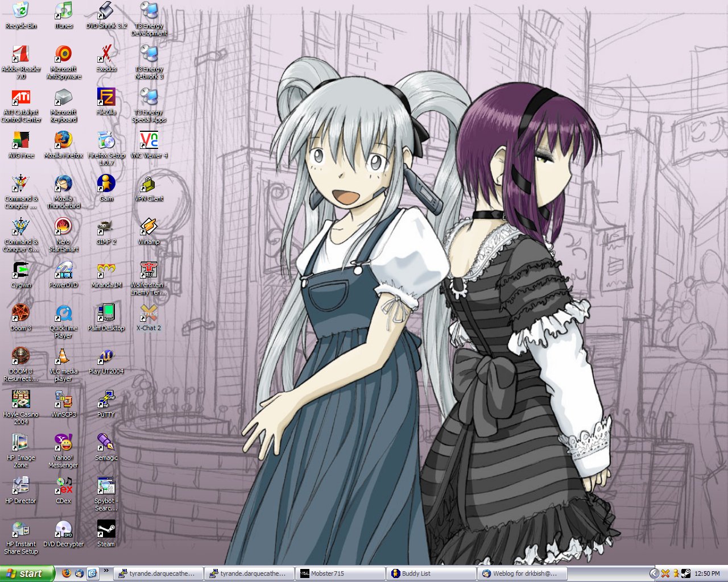Open the Play UT2004 shortcut

[106, 361]
